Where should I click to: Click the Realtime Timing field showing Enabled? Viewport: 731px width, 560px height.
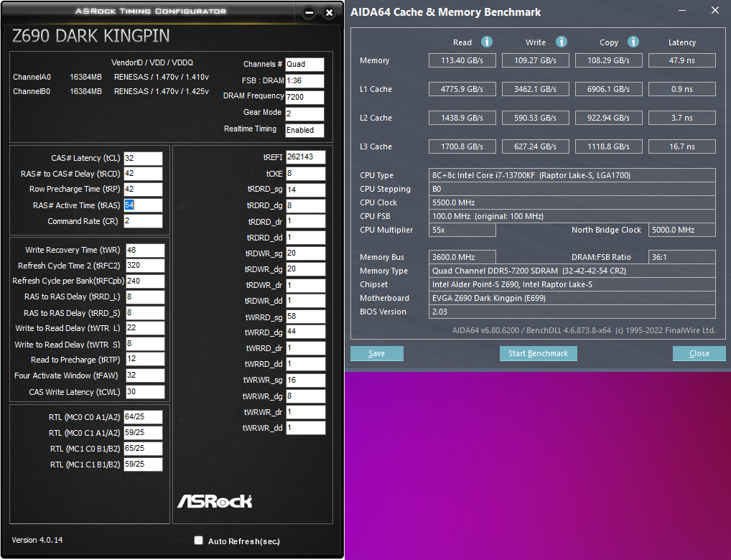tap(305, 130)
